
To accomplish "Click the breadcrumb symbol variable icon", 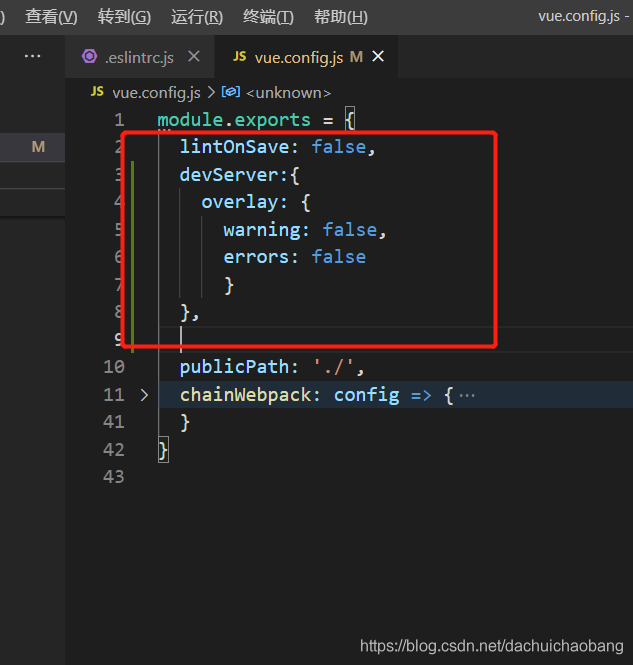I will [x=231, y=92].
